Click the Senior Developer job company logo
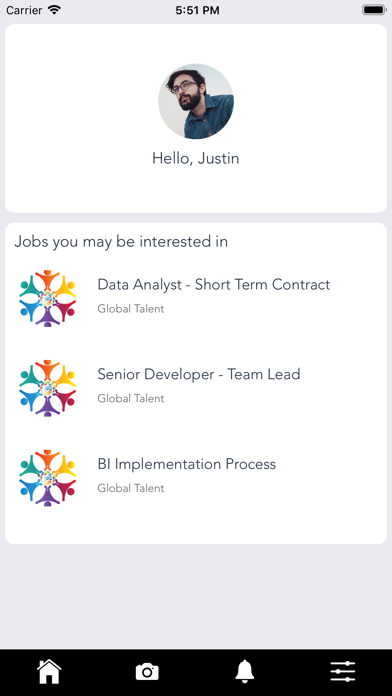This screenshot has width=392, height=696. click(x=48, y=388)
